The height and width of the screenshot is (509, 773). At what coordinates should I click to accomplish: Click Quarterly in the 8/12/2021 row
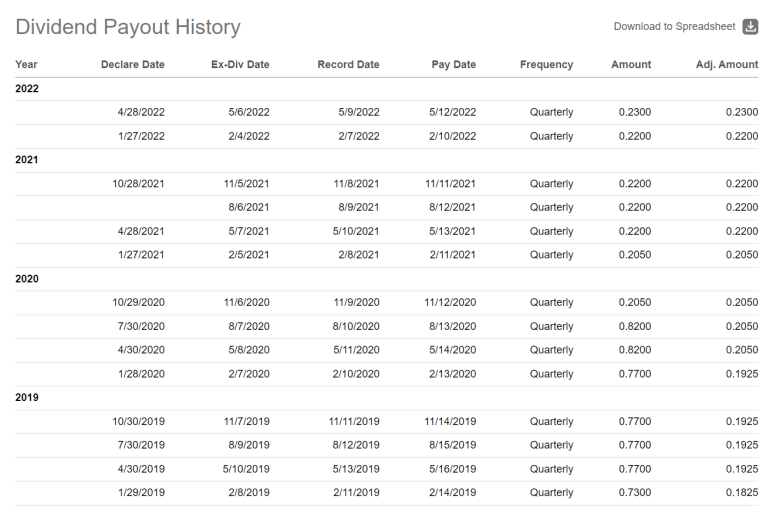(551, 208)
